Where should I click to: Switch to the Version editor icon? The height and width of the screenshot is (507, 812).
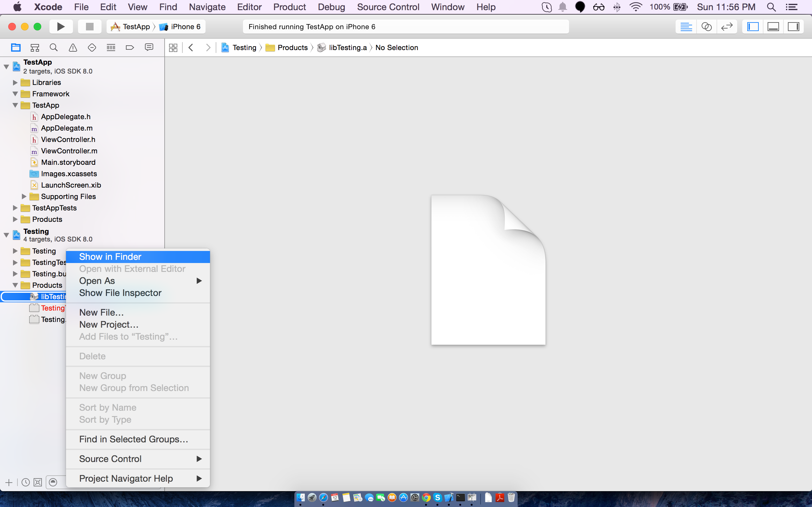[x=727, y=27]
